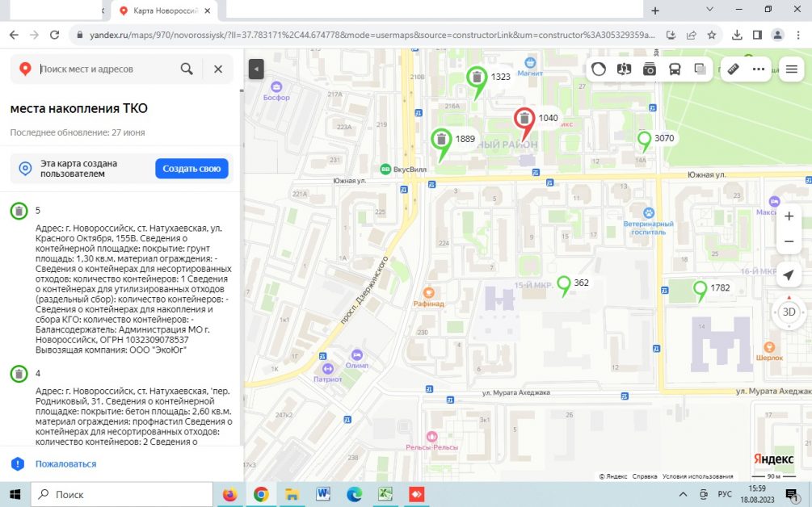Screen dimensions: 812x507
Task: Locate my position with the arrow button
Action: pyautogui.click(x=789, y=274)
